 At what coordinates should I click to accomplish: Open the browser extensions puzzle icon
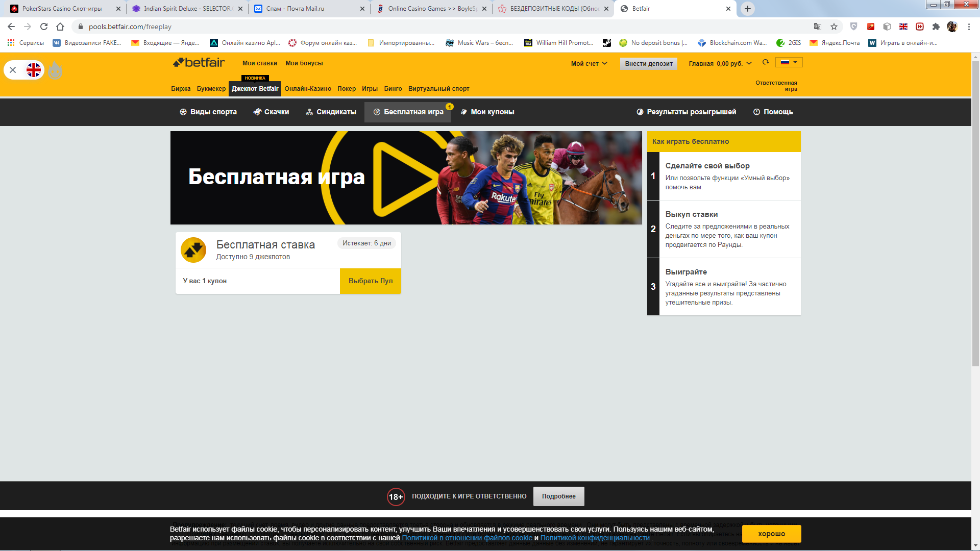pos(936,27)
